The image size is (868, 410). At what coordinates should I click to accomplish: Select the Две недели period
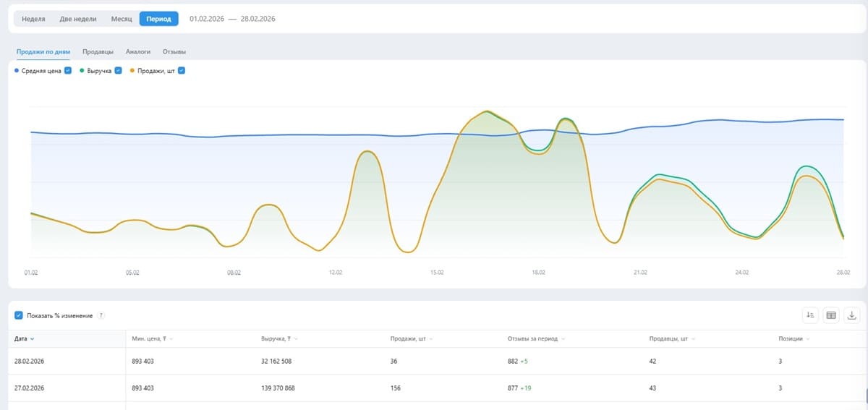pyautogui.click(x=78, y=19)
